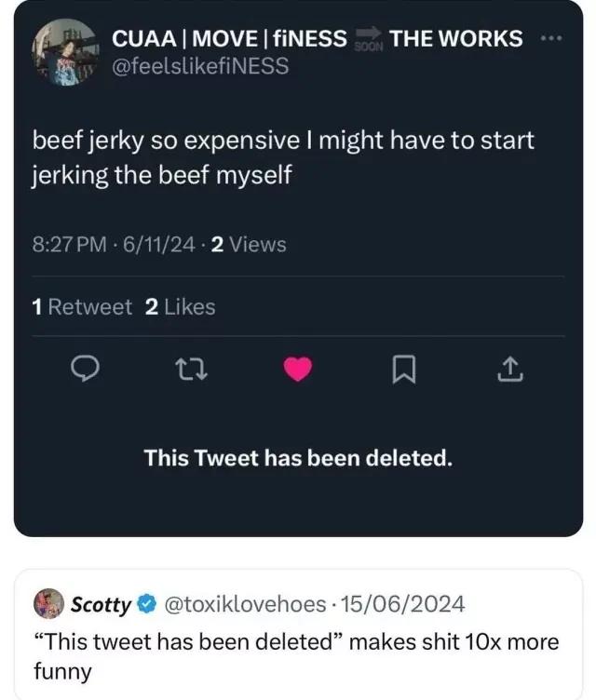596x700 pixels.
Task: Unlike the tweet via the pink heart
Action: point(297,371)
